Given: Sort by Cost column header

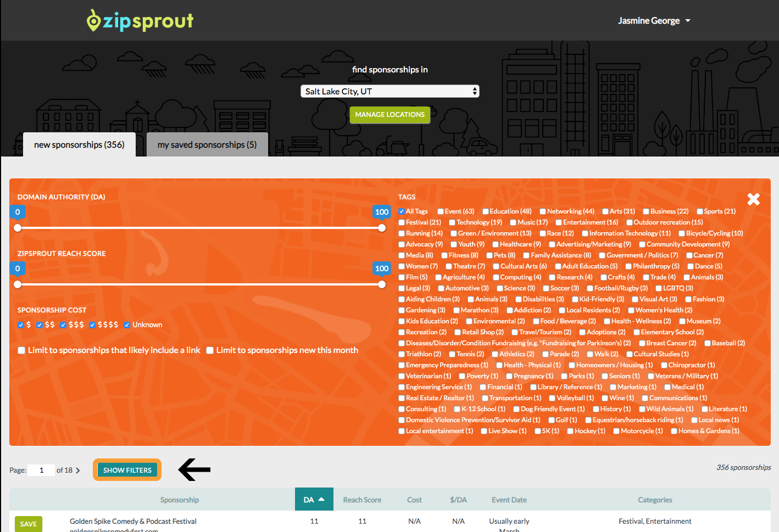Looking at the screenshot, I should point(414,500).
